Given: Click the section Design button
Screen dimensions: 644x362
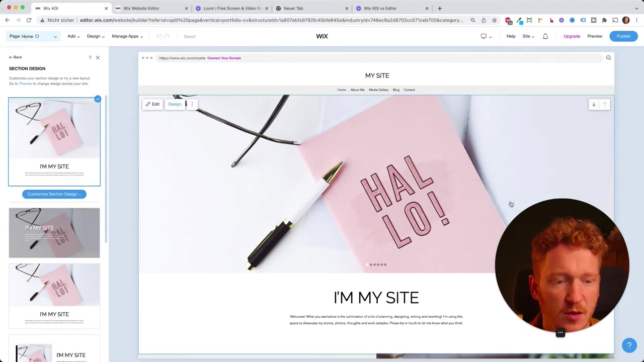Looking at the screenshot, I should 175,104.
